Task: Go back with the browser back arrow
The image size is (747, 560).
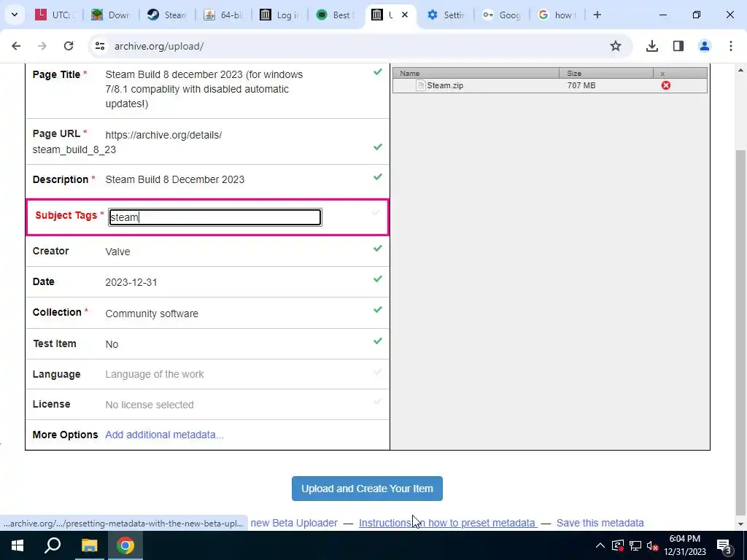Action: point(16,46)
